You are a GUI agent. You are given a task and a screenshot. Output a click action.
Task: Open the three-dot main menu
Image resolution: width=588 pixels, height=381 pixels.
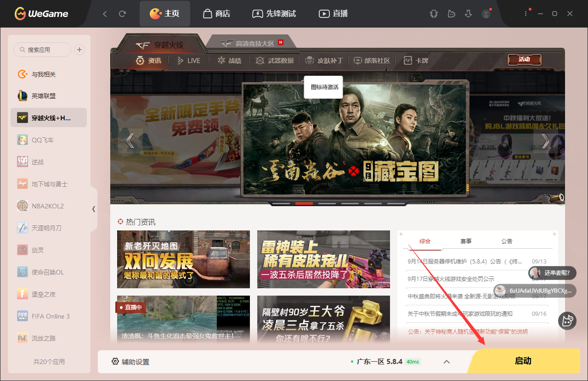526,14
